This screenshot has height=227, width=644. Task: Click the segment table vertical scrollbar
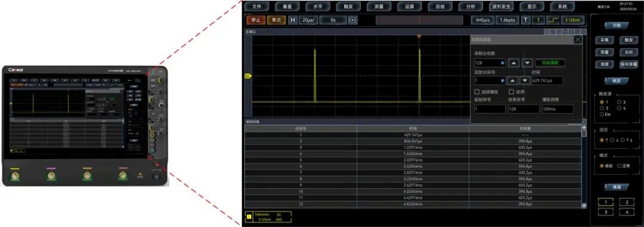coord(584,167)
